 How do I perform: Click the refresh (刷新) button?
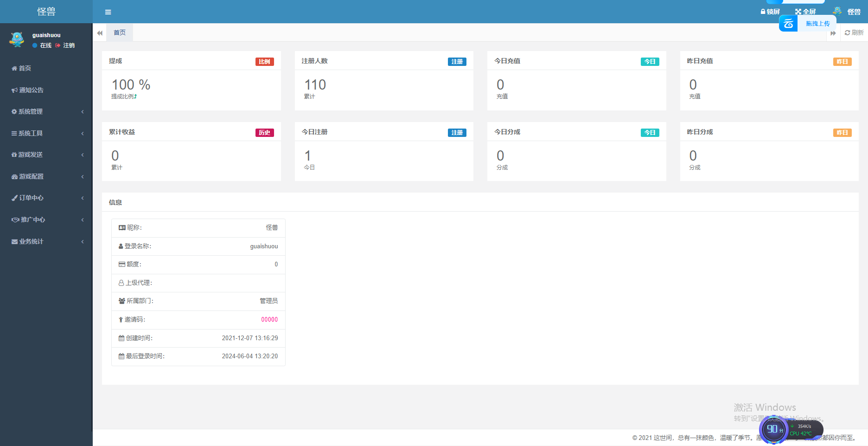[854, 32]
